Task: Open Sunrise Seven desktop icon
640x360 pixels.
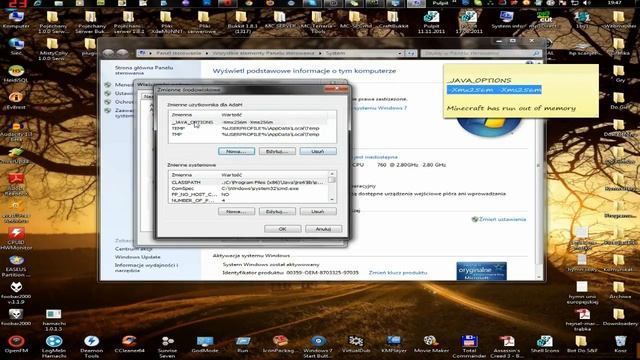Action: pyautogui.click(x=167, y=347)
